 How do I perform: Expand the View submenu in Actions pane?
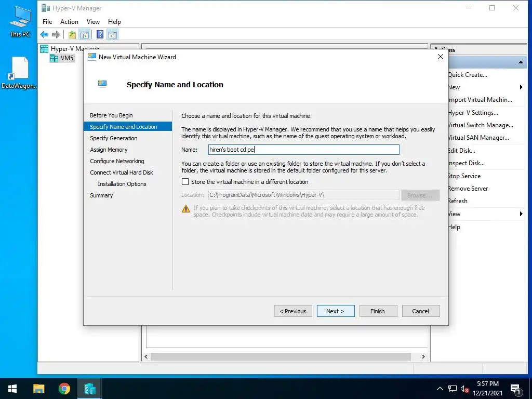click(485, 214)
